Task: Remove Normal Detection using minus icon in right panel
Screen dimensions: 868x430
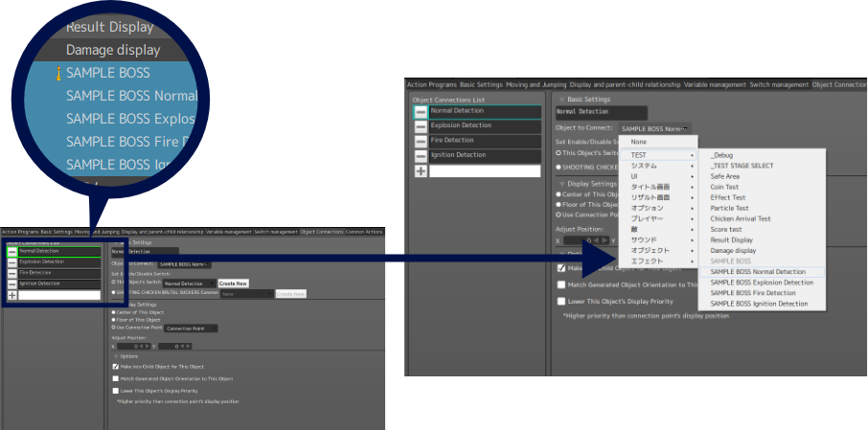Action: click(x=421, y=111)
